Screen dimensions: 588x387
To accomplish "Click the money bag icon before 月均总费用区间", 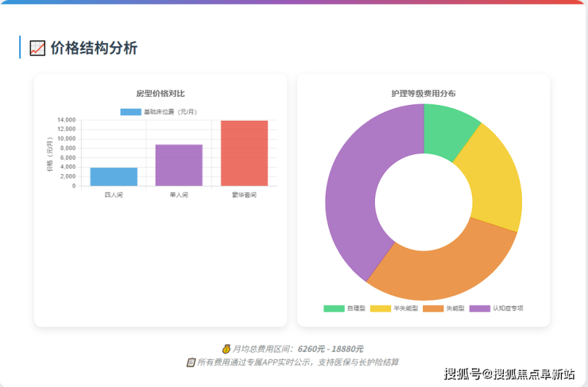I will click(x=226, y=349).
